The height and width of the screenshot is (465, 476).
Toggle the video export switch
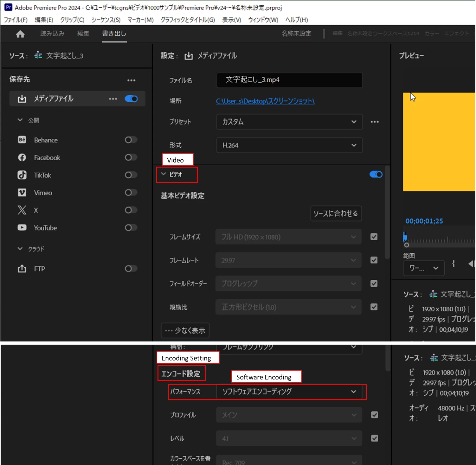coord(376,175)
